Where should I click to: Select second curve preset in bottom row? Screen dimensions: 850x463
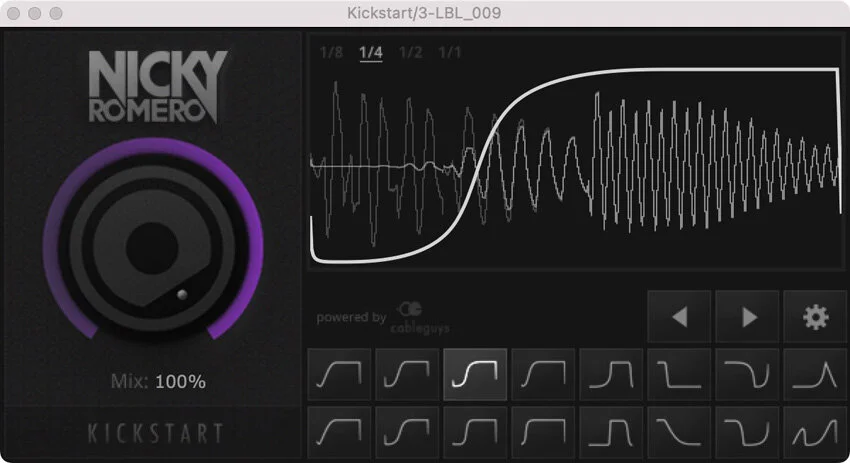tap(407, 433)
